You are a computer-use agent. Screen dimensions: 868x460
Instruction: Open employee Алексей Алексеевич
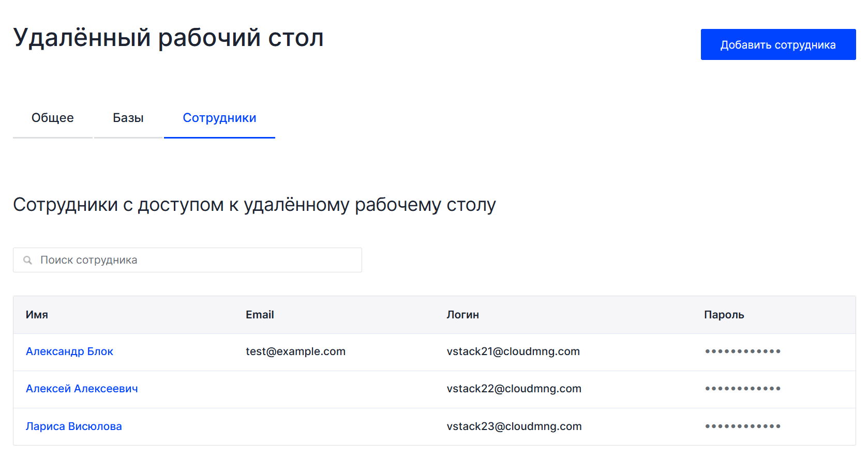pos(82,389)
